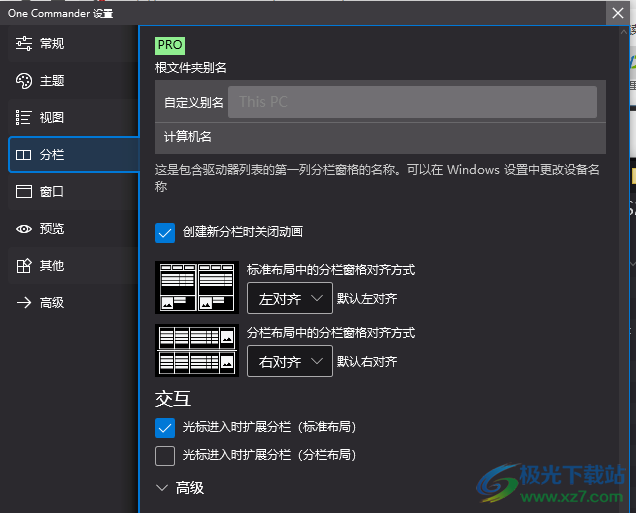Switch to the 视图 settings section

click(73, 118)
